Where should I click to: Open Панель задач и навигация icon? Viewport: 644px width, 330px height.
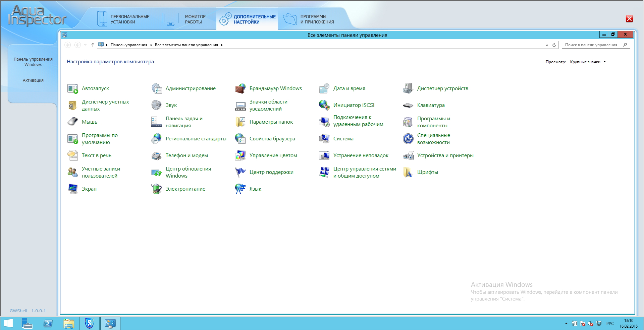(156, 122)
